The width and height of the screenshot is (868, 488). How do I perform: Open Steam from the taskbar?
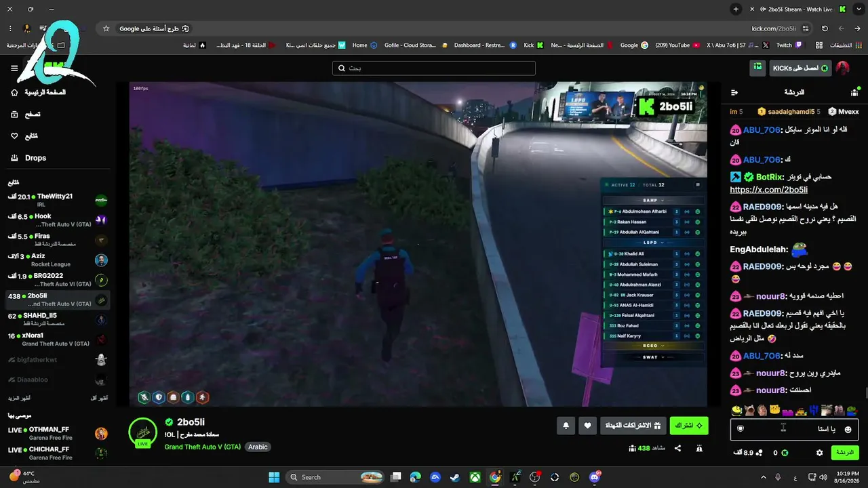(x=454, y=477)
